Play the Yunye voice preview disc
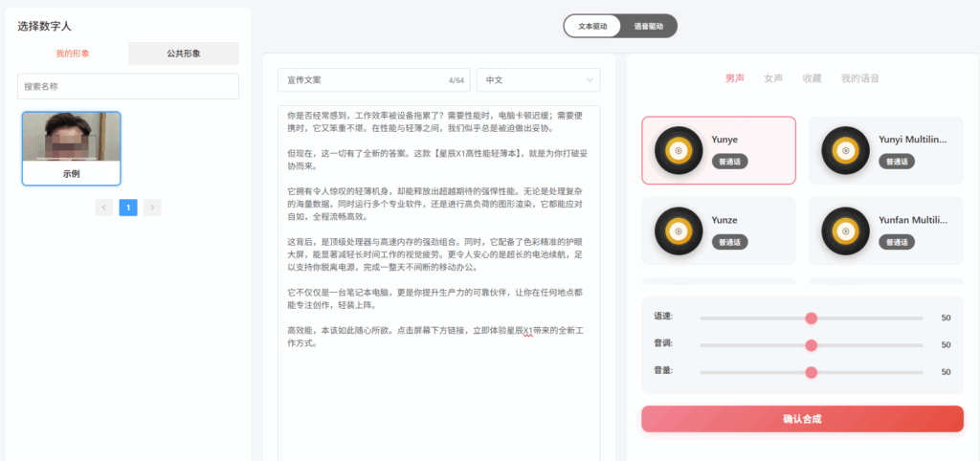 [679, 150]
